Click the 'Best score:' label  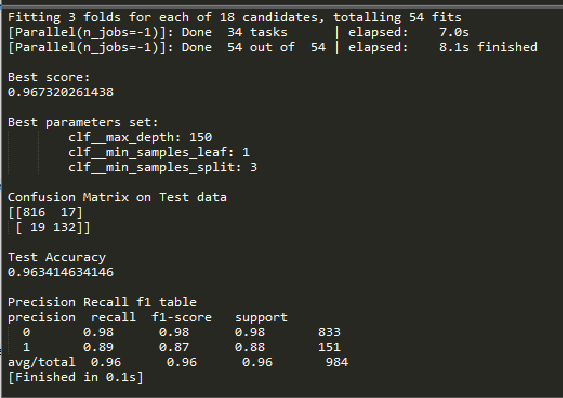tap(49, 77)
